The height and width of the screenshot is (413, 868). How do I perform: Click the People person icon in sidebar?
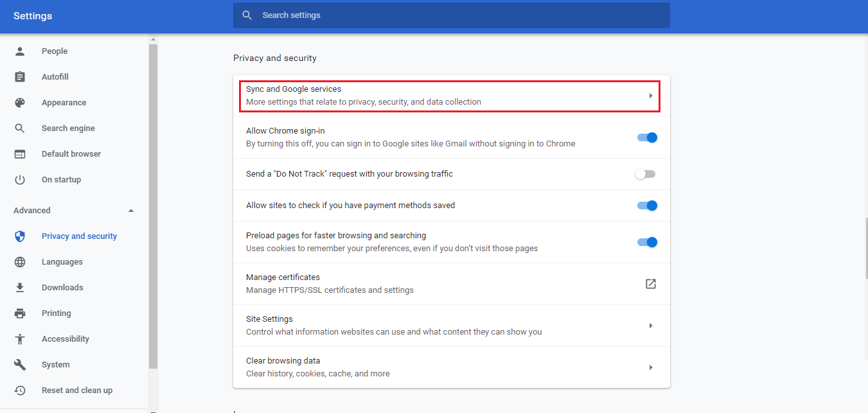click(20, 51)
